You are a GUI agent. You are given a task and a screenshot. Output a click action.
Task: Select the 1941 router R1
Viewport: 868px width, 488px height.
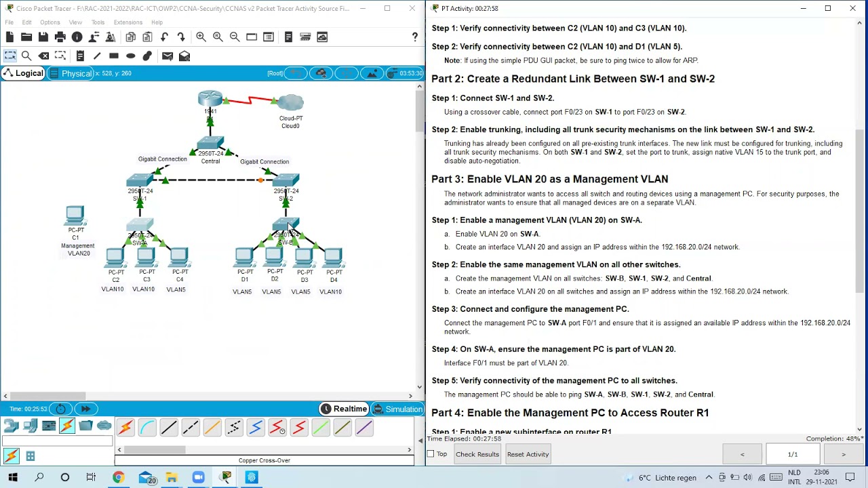(210, 99)
